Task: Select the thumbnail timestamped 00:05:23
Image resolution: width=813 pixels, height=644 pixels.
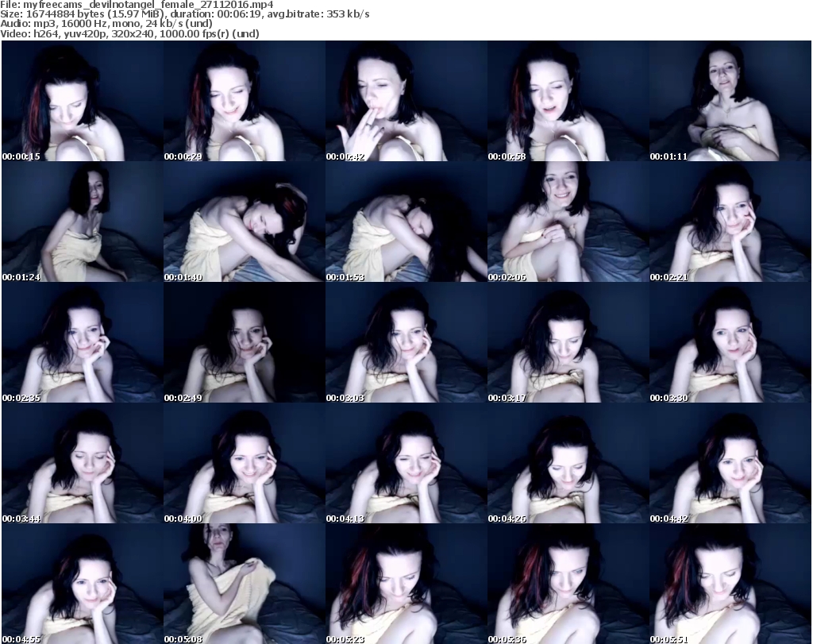Action: (x=406, y=584)
